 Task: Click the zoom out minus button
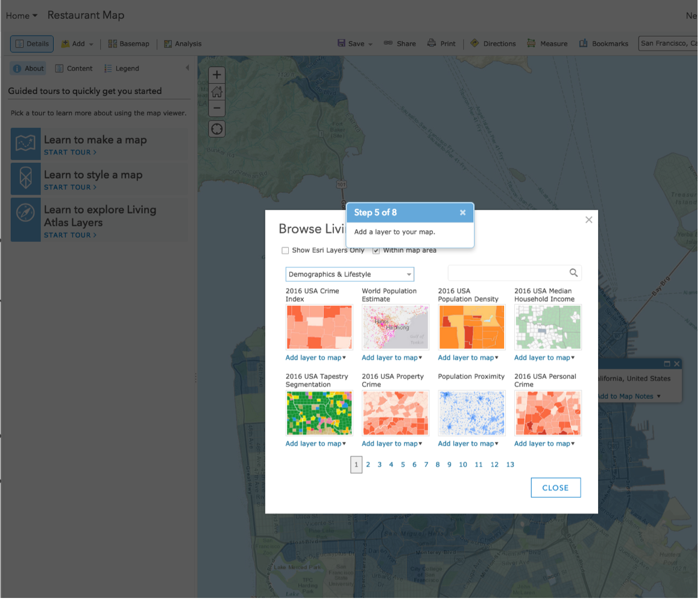click(x=217, y=109)
